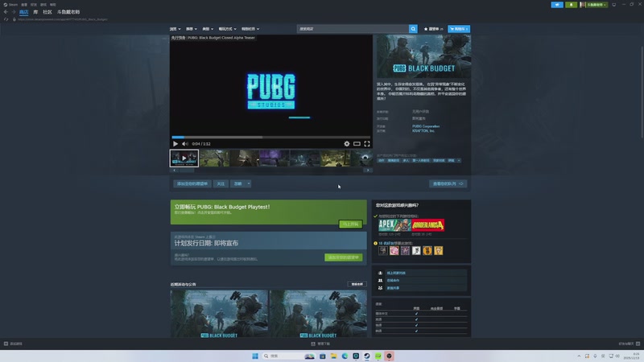Expand the arrow beside the Ignore button
This screenshot has width=644, height=362.
click(x=249, y=184)
